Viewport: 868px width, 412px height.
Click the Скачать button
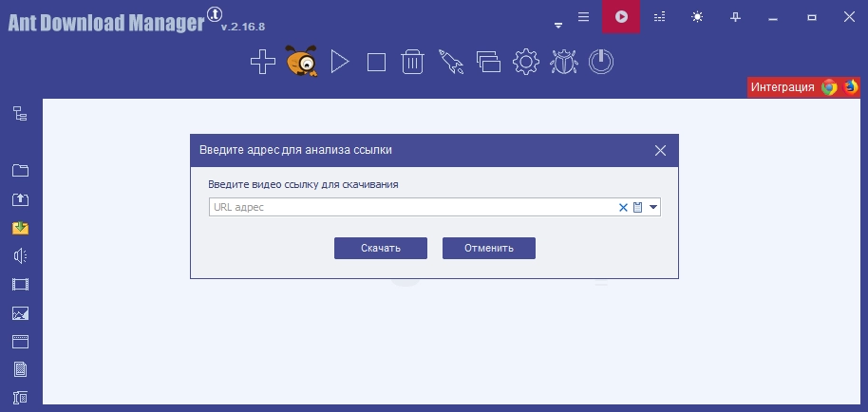coord(381,249)
